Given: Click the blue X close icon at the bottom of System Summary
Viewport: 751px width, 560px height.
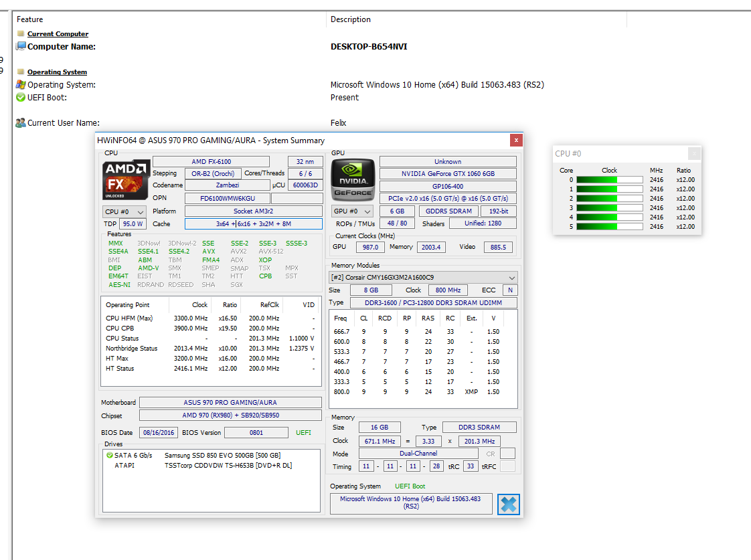Looking at the screenshot, I should (508, 504).
